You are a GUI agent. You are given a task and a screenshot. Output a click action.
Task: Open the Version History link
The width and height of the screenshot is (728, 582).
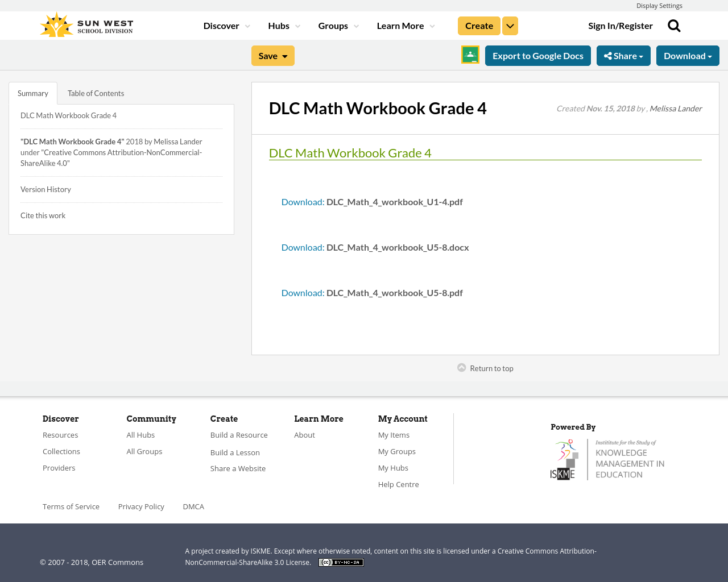45,189
